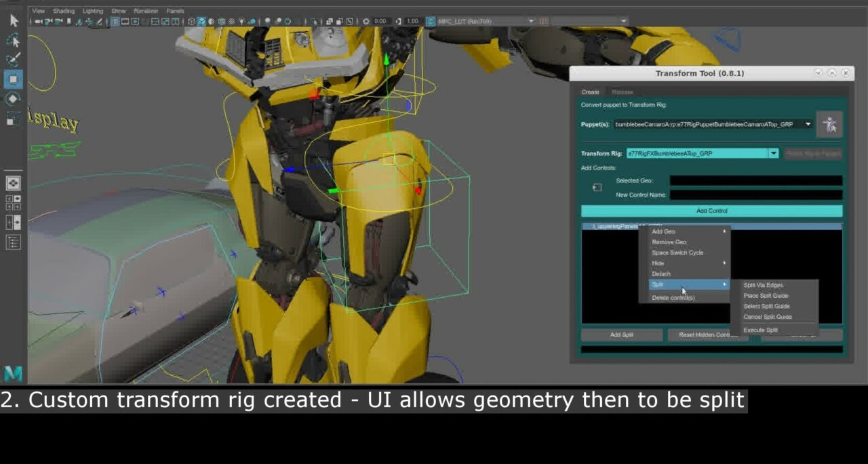Viewport: 868px width, 464px height.
Task: Edit the exposure value field showing 0.00
Action: [x=381, y=22]
